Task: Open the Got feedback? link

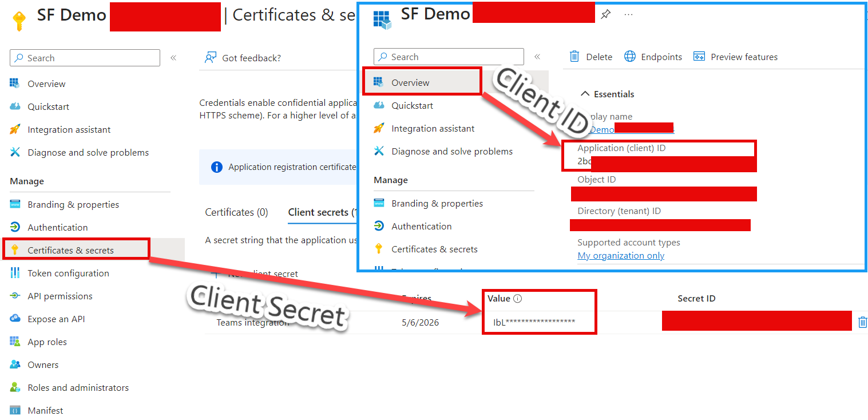Action: (243, 58)
